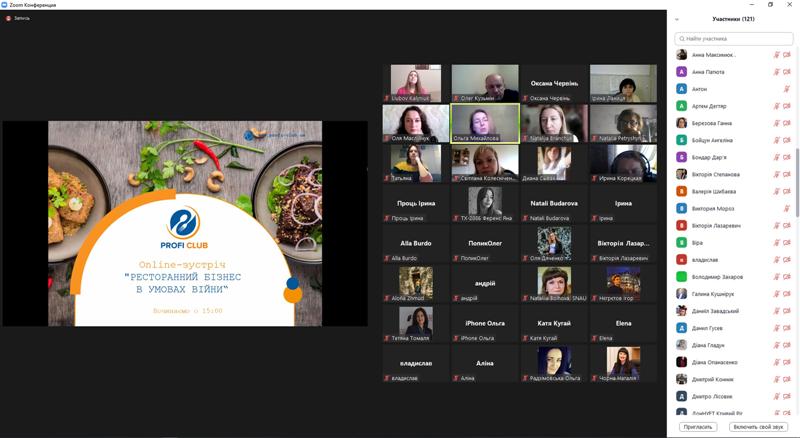The width and height of the screenshot is (800, 438).
Task: Click the shared Profi Club presentation slide
Action: point(185,223)
